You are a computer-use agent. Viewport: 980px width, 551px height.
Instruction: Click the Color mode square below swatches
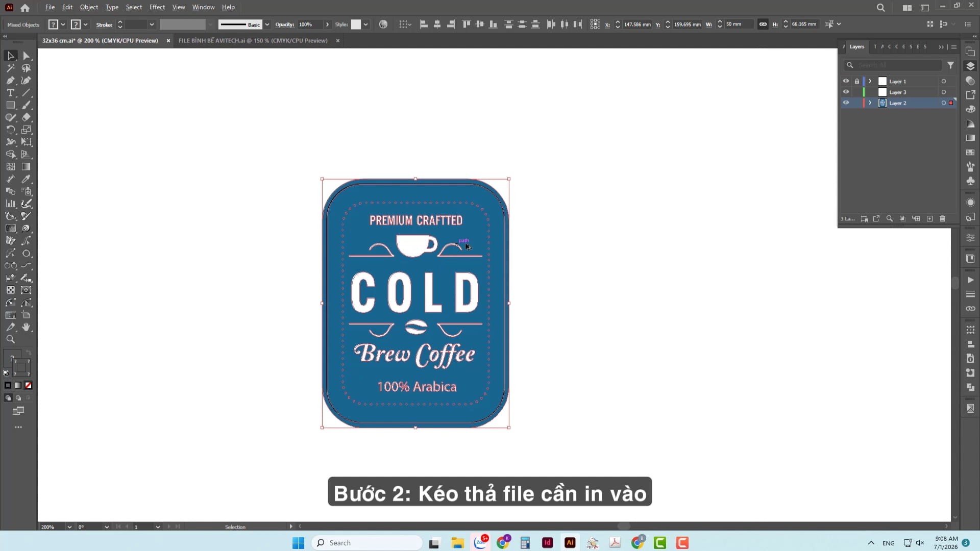coord(8,385)
